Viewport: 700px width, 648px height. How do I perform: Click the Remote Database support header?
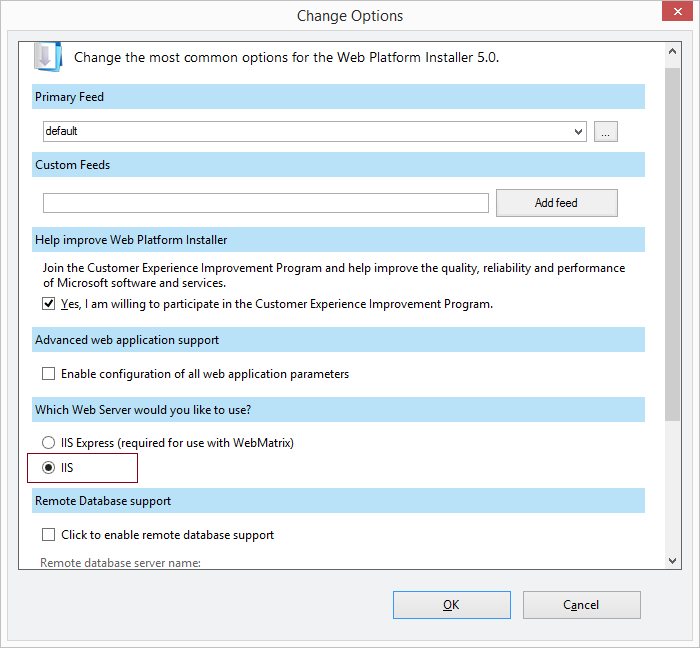[x=338, y=501]
